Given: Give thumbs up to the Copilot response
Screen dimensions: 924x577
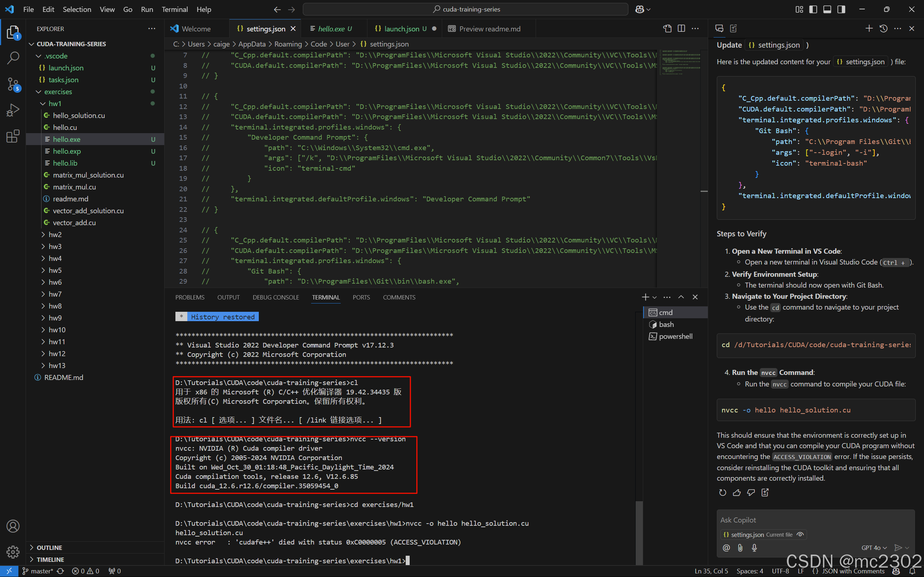Looking at the screenshot, I should 737,493.
